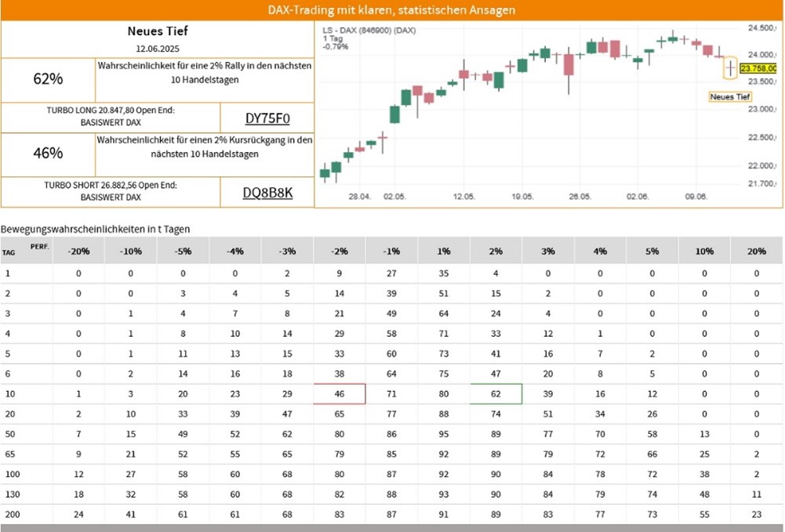Click the orange banner title 'DAX-Trading mit klaren, statistischen Ansagen'

[391, 10]
